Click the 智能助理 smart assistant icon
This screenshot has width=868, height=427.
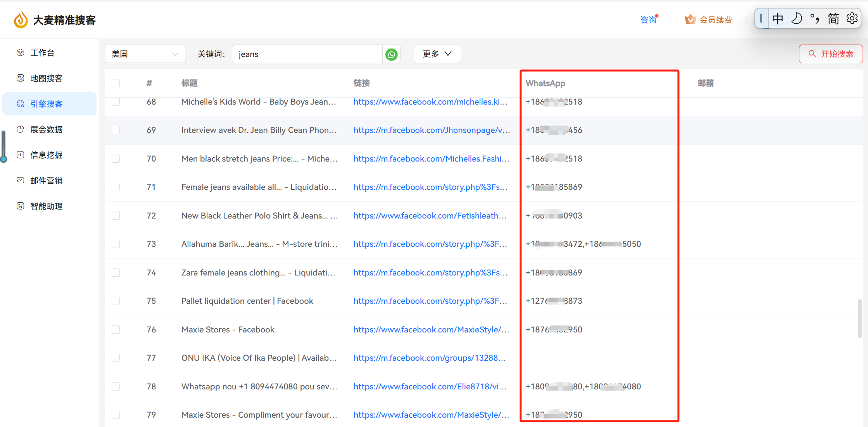(21, 206)
